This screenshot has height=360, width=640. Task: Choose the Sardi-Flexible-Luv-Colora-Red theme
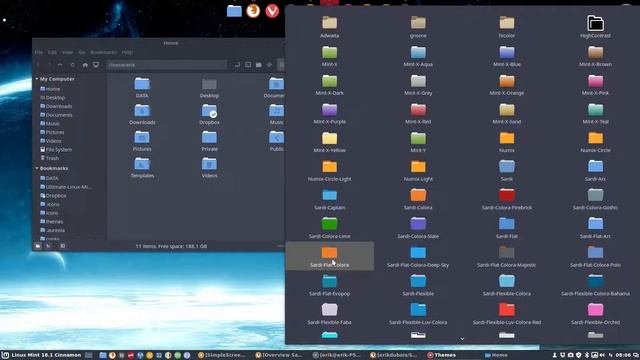(507, 313)
